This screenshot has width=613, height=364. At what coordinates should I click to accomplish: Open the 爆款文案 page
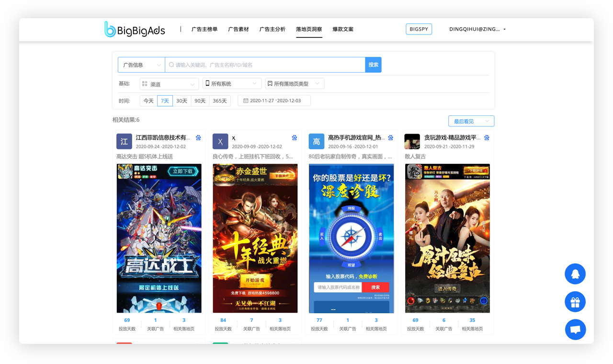click(x=343, y=29)
